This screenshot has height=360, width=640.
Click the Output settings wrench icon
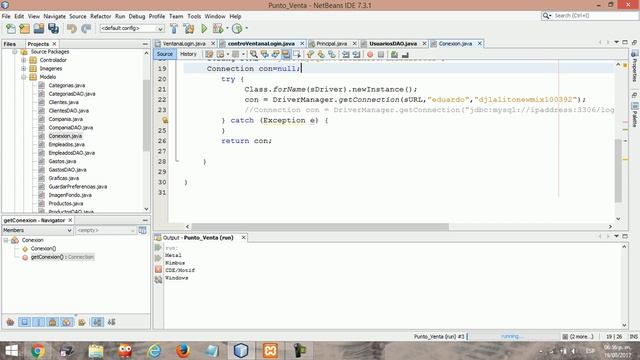pyautogui.click(x=158, y=280)
